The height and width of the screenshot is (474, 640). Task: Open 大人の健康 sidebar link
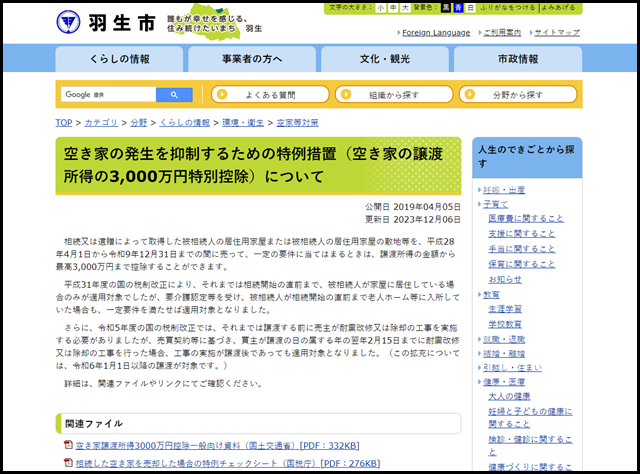[x=509, y=396]
